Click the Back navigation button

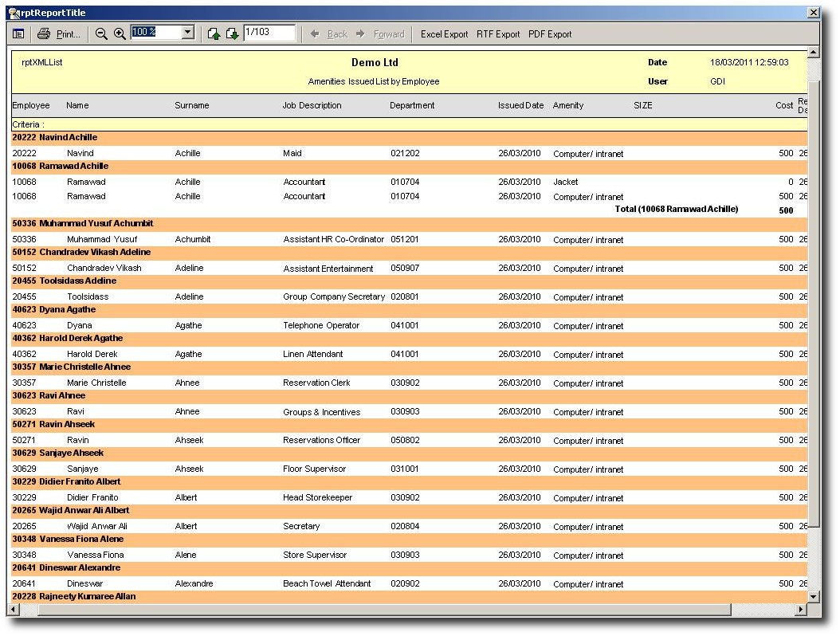click(x=329, y=34)
